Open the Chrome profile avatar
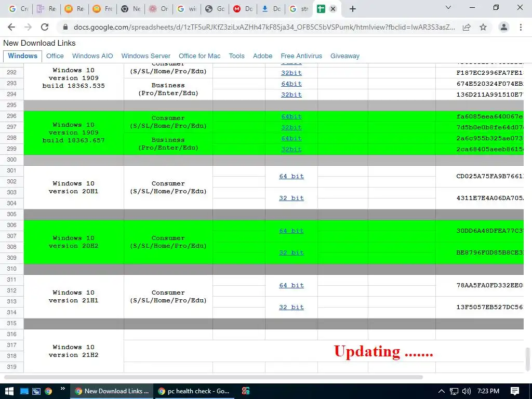 click(504, 27)
